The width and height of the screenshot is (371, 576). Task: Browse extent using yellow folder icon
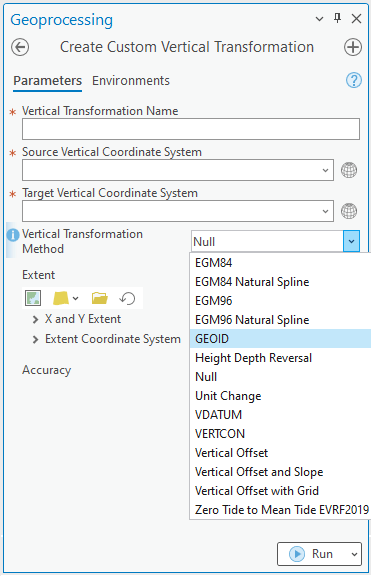tap(100, 298)
